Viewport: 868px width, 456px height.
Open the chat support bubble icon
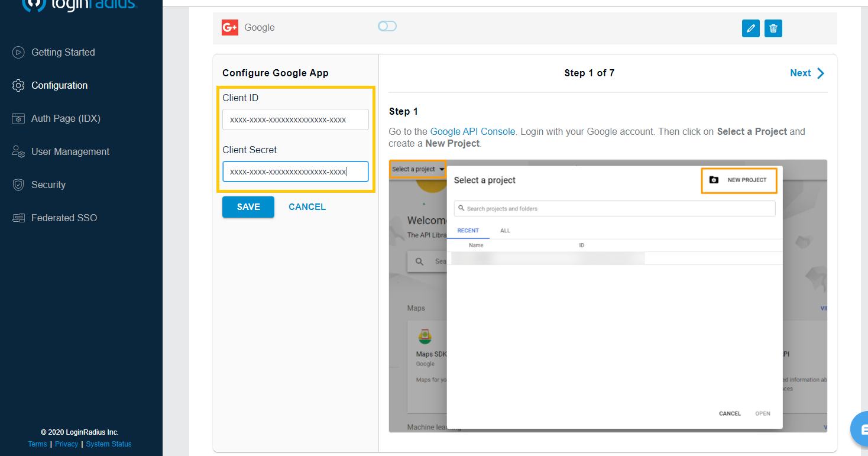(860, 429)
